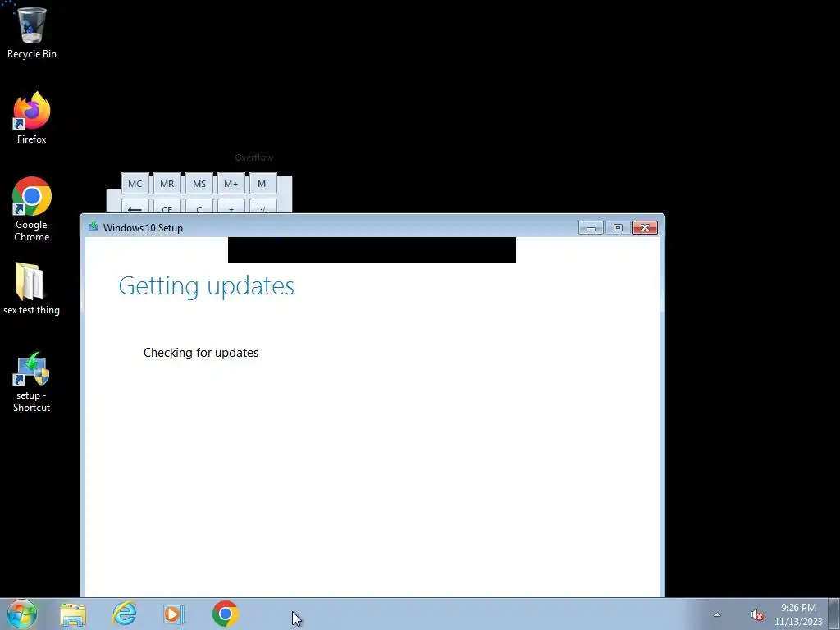The height and width of the screenshot is (630, 840).
Task: Click the calculator 'Overflow' display text
Action: [254, 157]
